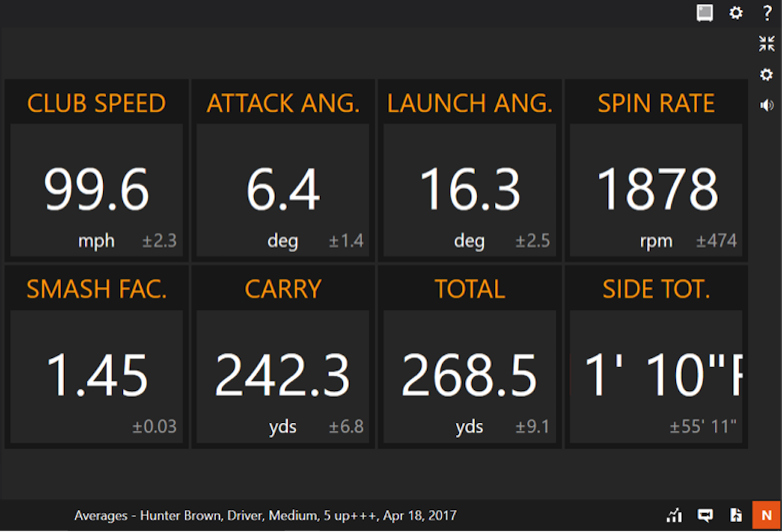The image size is (782, 532).
Task: Click the report document icon in bottom bar
Action: tap(735, 515)
